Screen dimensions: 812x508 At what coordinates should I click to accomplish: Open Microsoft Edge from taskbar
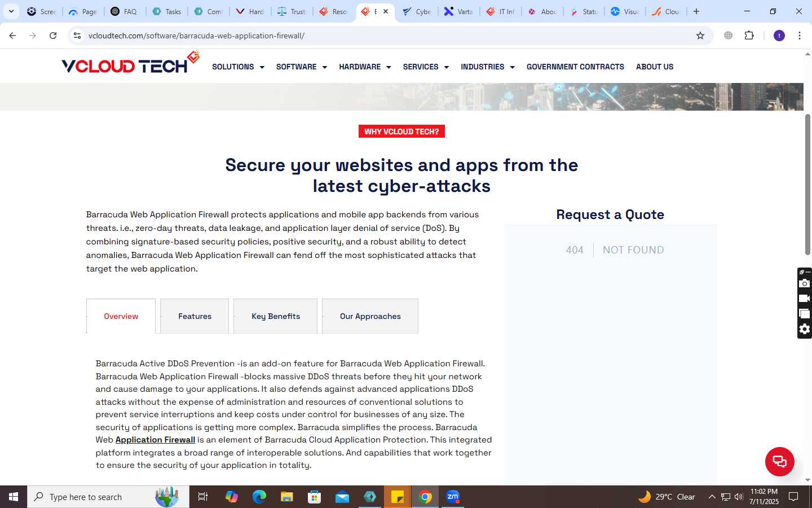pos(259,497)
